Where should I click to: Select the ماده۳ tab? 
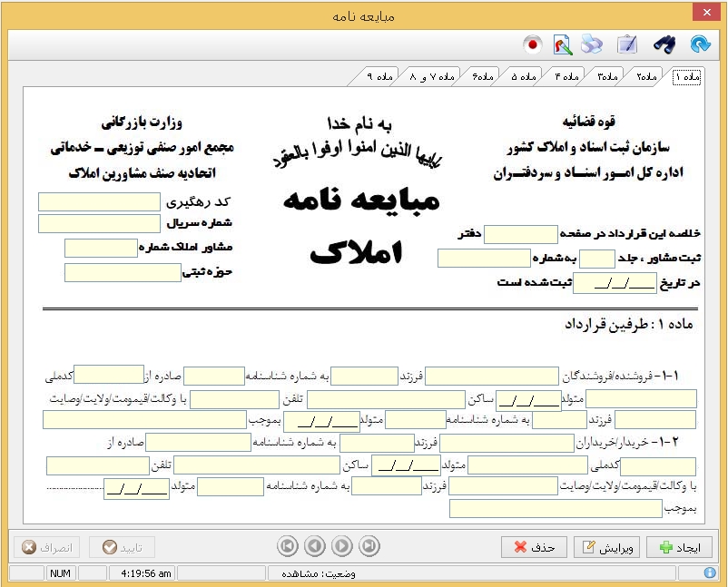[607, 76]
